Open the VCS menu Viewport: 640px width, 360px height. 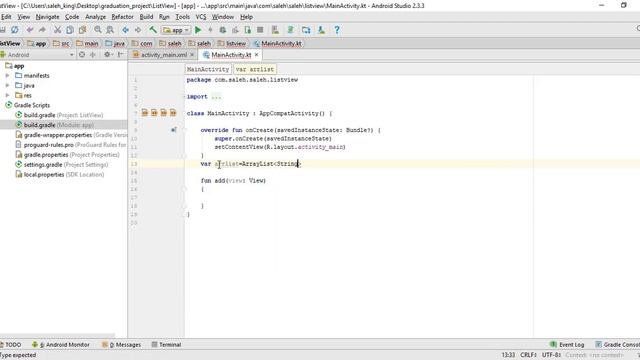pyautogui.click(x=201, y=17)
